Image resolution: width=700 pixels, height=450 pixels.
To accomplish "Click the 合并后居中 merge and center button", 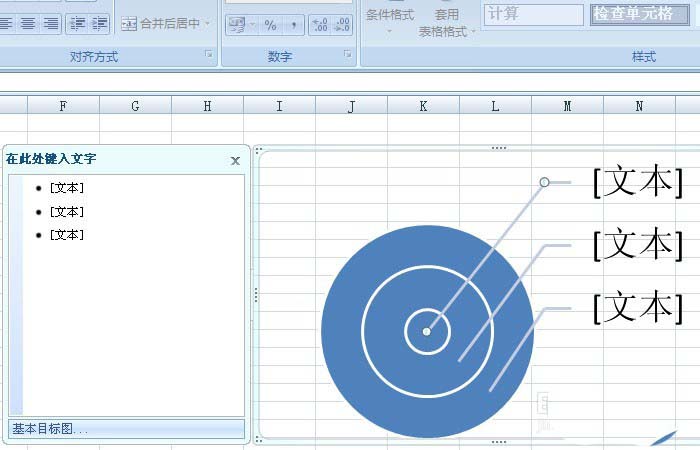I will tap(161, 23).
